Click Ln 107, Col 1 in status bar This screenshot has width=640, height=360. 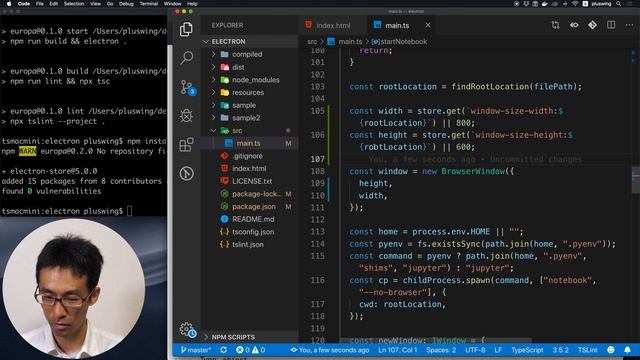click(x=398, y=350)
